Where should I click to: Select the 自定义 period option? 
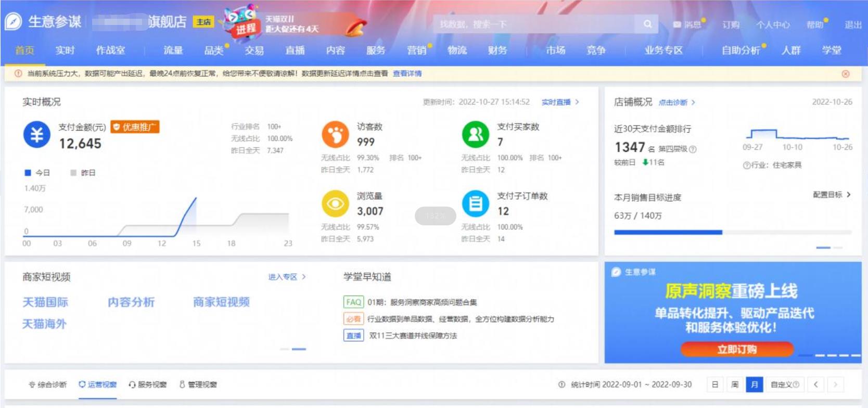pos(785,385)
